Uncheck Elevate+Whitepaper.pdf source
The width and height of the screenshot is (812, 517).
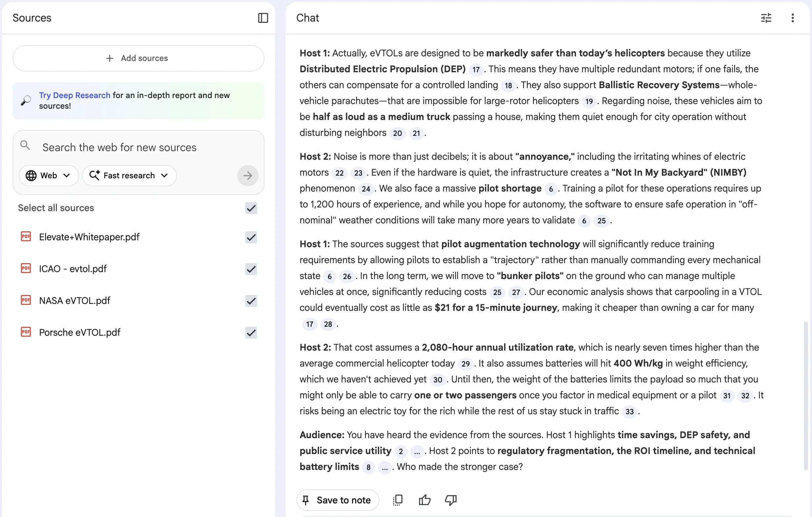[251, 237]
